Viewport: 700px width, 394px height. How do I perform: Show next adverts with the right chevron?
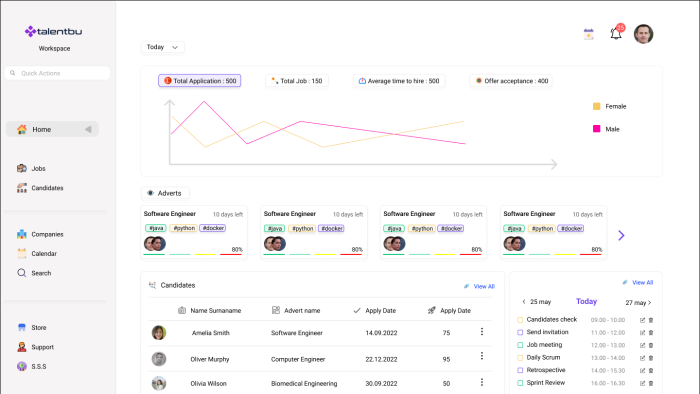tap(621, 235)
